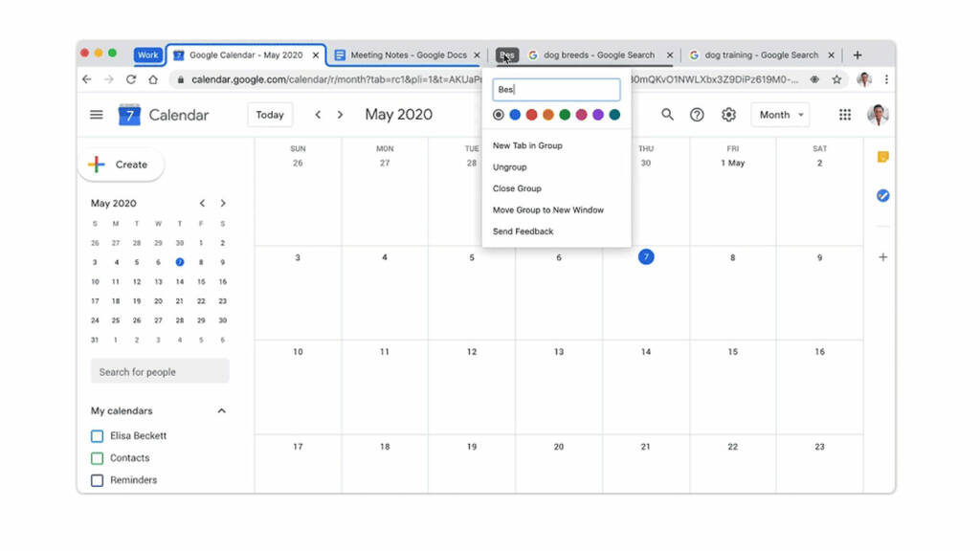Switch to dog breeds - Google Search tab

point(598,55)
